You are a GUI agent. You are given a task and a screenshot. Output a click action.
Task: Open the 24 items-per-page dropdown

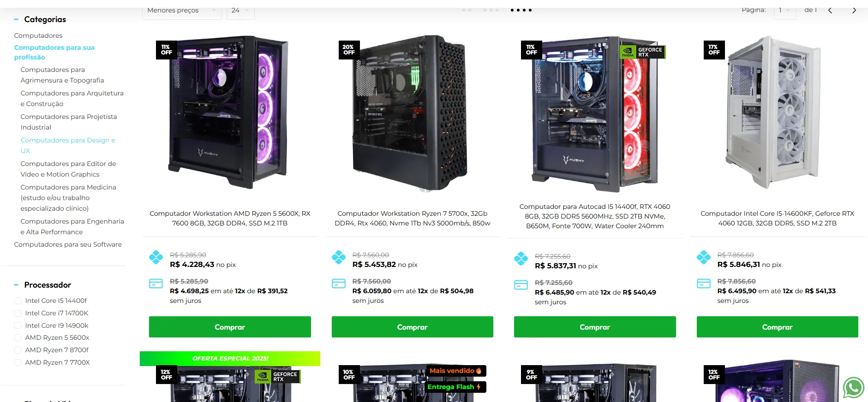click(240, 11)
